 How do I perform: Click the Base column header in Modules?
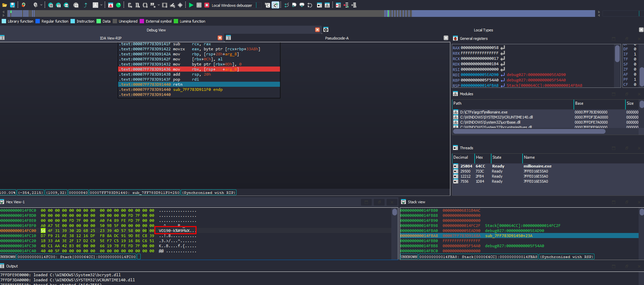coord(579,103)
